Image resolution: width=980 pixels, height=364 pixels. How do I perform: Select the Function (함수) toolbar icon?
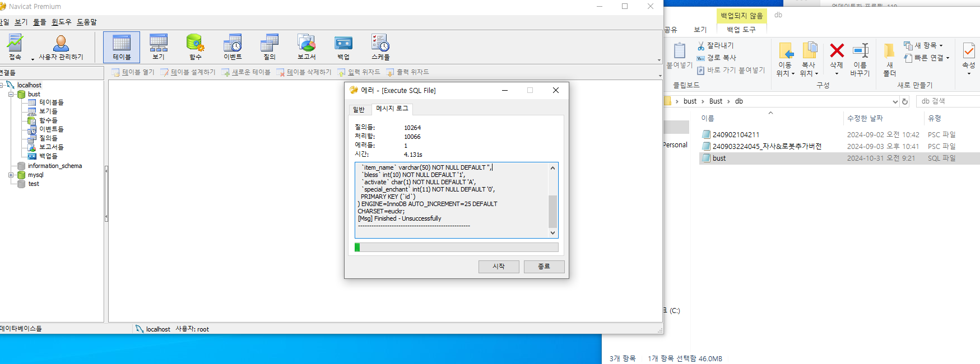(x=195, y=47)
